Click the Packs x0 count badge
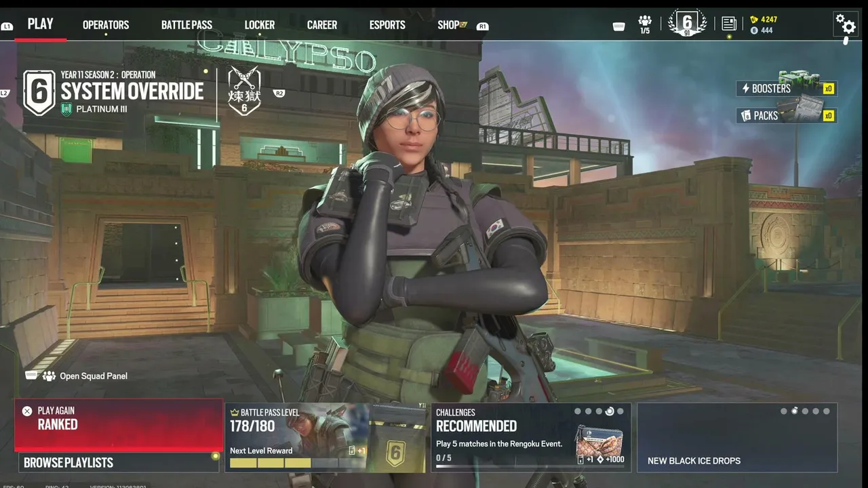868x488 pixels. click(828, 116)
